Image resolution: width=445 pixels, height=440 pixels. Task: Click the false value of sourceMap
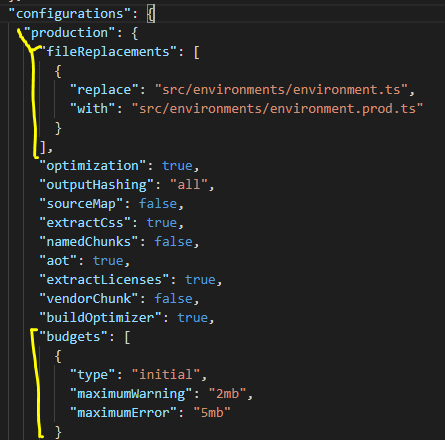[x=158, y=204]
